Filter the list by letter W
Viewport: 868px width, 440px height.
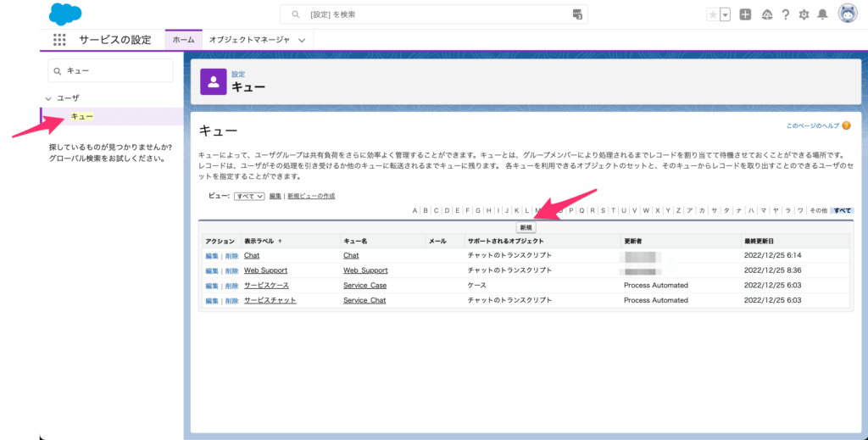646,211
